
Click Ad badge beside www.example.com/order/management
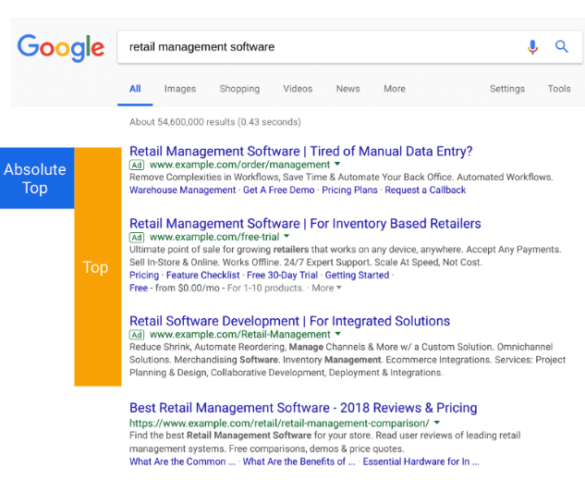tap(137, 164)
